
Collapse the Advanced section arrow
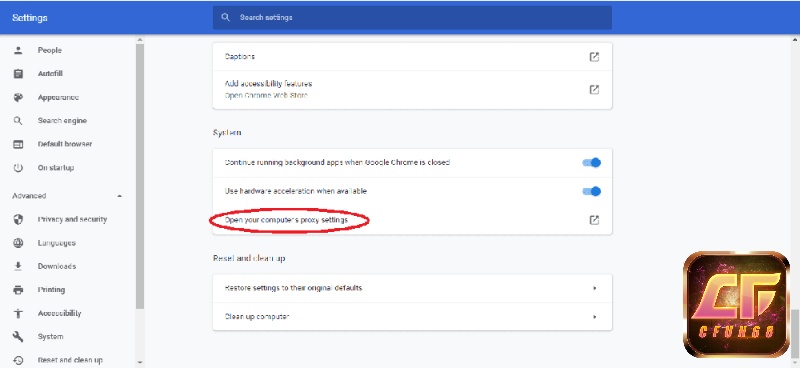click(119, 196)
